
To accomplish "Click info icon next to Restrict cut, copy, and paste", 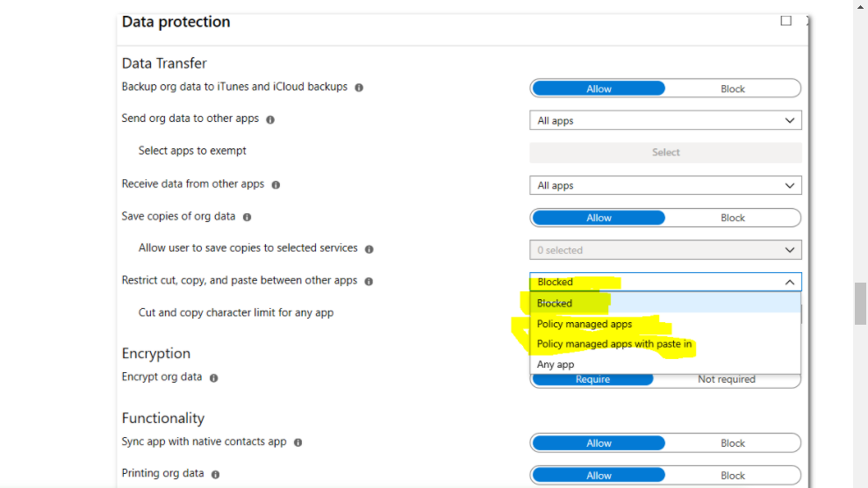I will coord(369,281).
